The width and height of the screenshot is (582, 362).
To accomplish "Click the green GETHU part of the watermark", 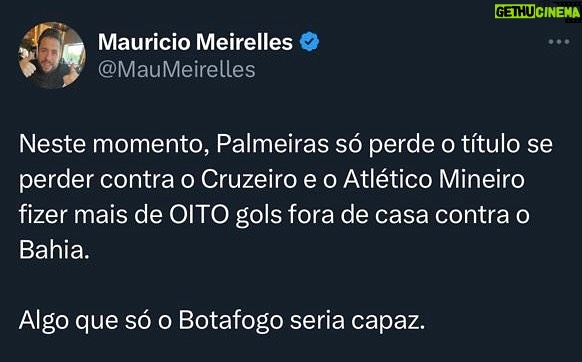I will tap(514, 12).
